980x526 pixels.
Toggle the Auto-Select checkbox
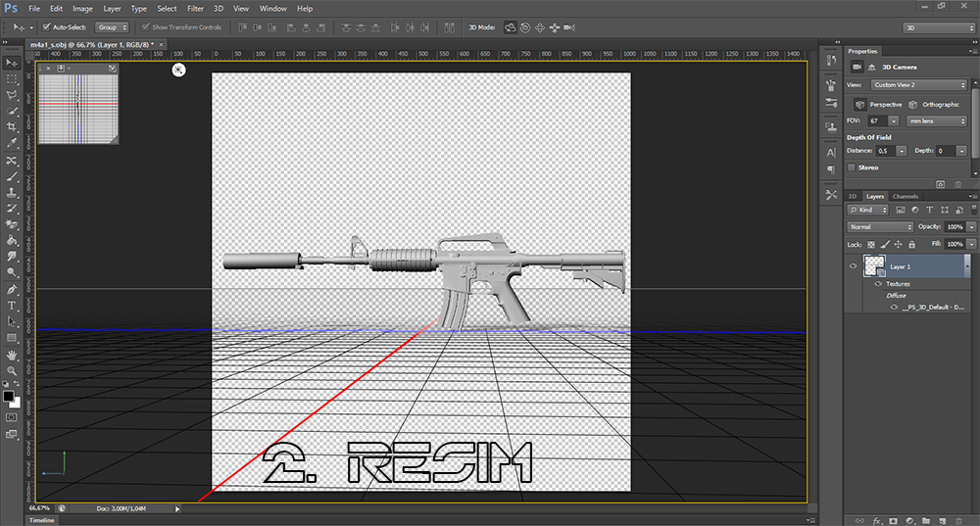pyautogui.click(x=47, y=27)
